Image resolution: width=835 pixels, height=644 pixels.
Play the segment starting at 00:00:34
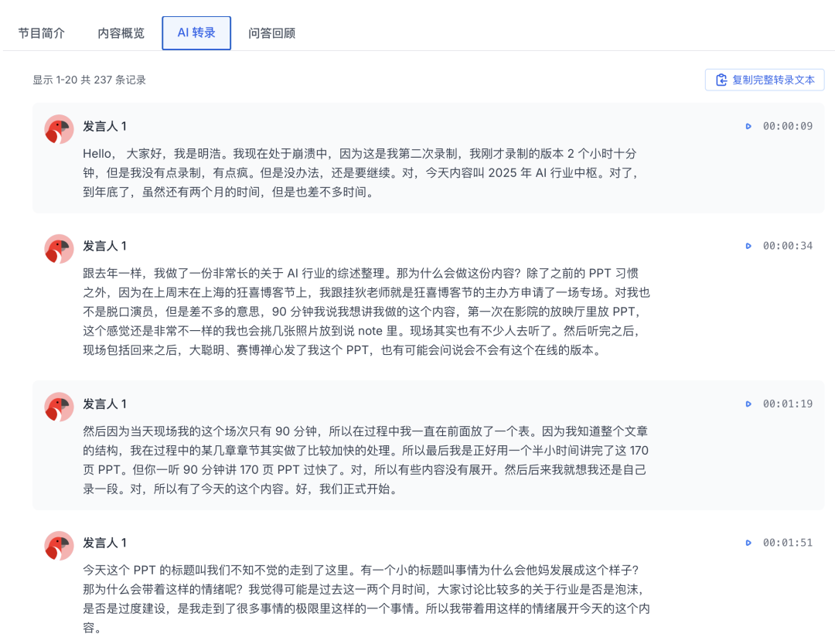point(748,245)
